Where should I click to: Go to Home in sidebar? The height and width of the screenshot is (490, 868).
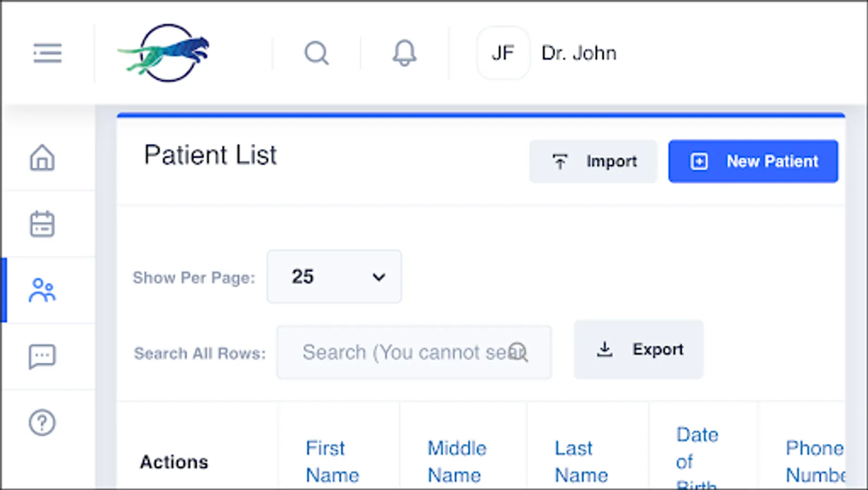[x=42, y=158]
